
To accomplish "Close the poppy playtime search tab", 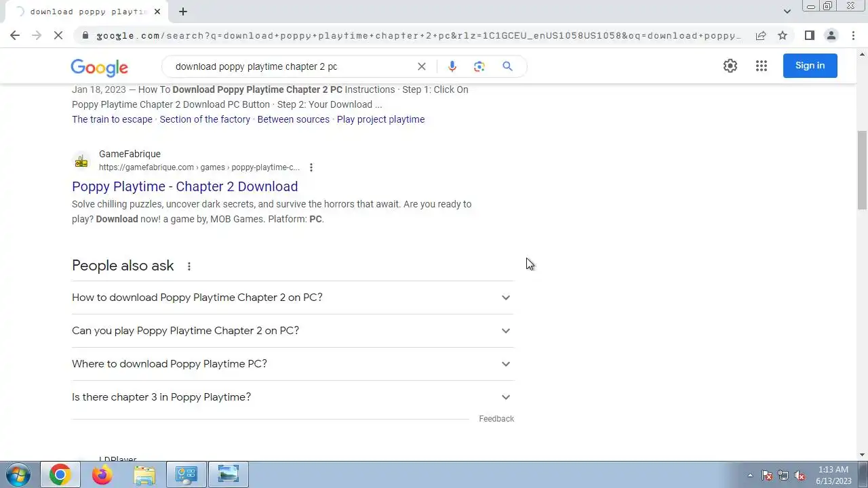I will point(157,12).
